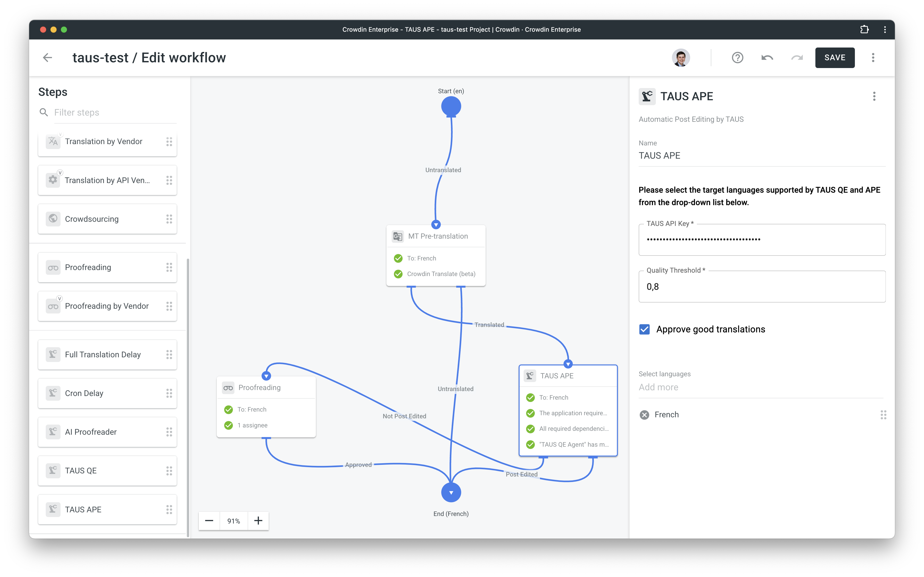Click the Translation by Vendor step icon

click(53, 142)
